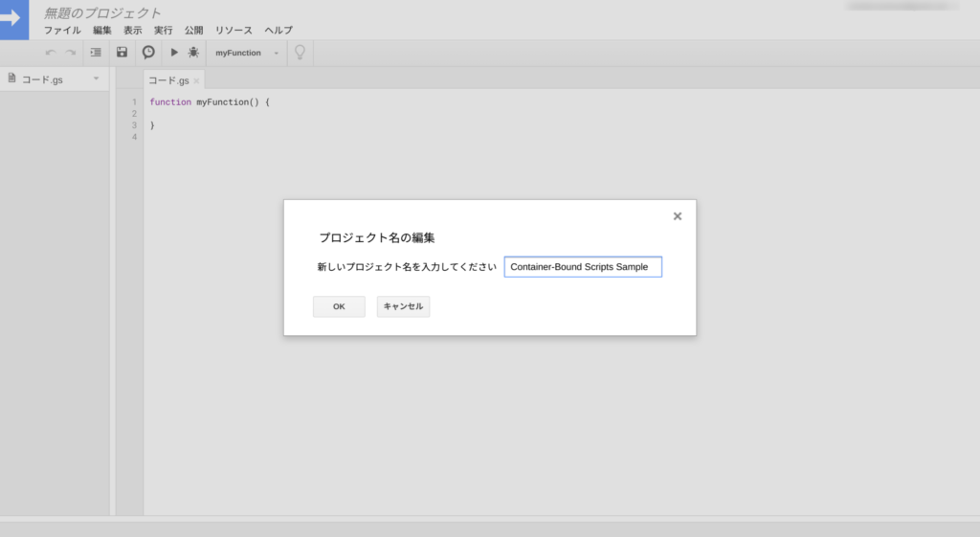Expand the コード.gs file options arrow

point(96,78)
